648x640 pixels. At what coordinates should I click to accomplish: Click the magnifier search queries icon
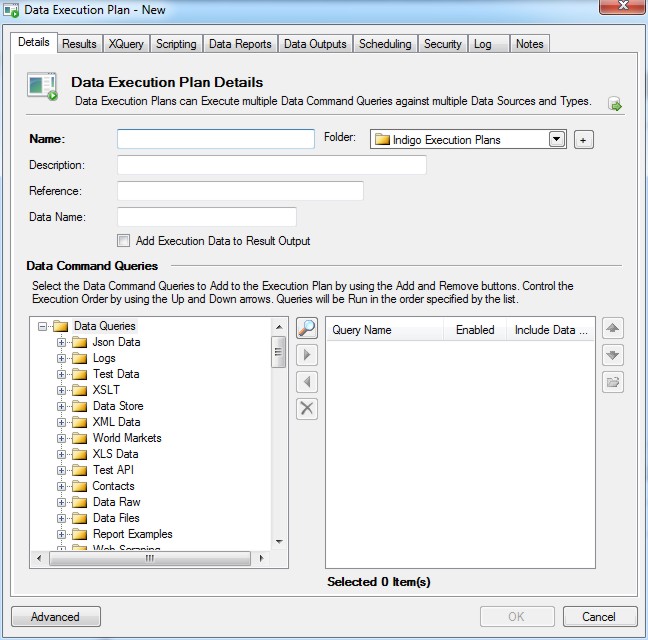pyautogui.click(x=307, y=328)
